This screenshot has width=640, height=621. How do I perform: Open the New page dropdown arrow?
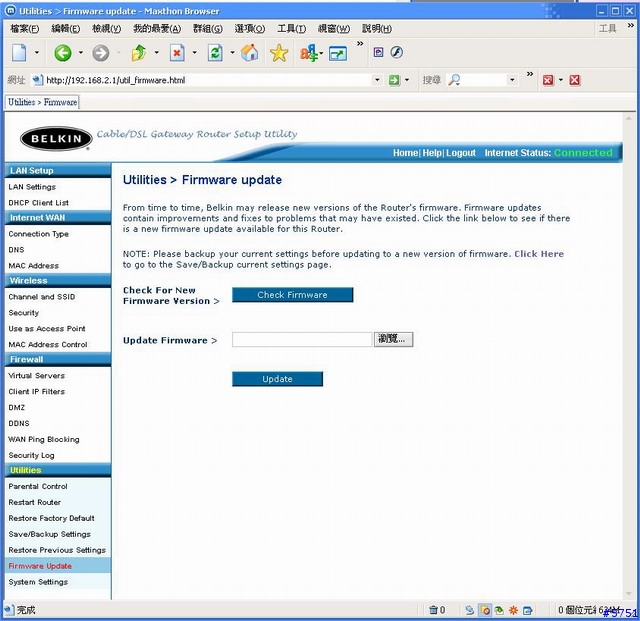(x=37, y=52)
